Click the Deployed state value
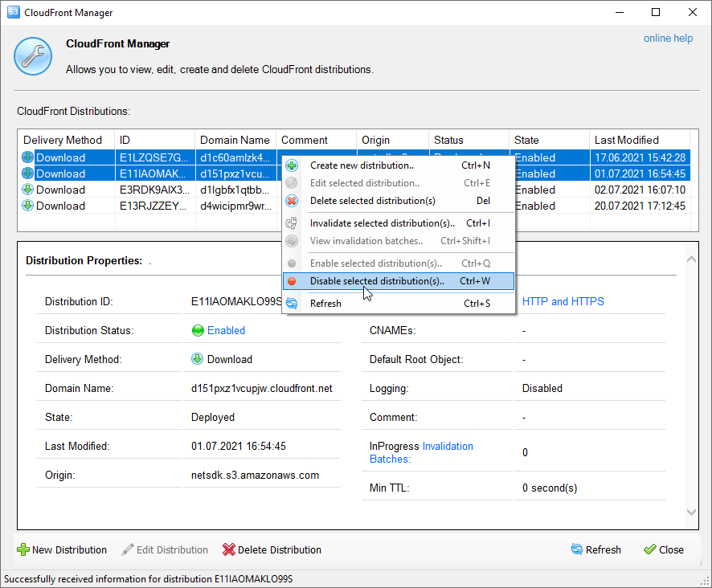 tap(212, 417)
